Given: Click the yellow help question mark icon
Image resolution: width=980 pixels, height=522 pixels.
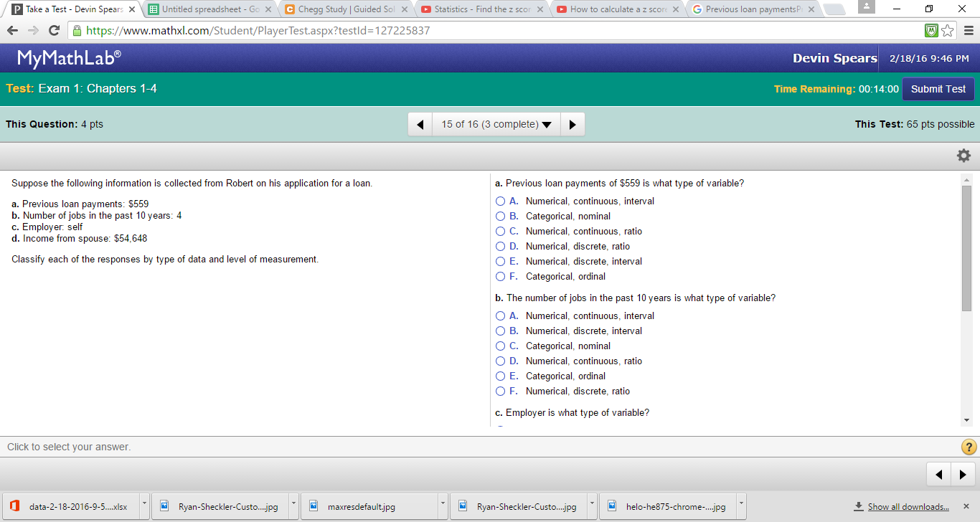Looking at the screenshot, I should [968, 447].
